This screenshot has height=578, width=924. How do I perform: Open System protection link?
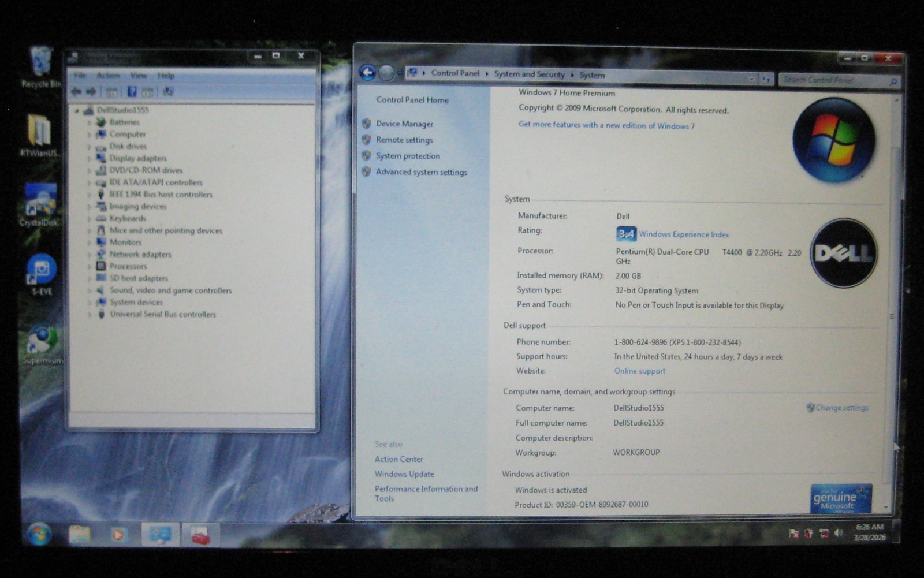pyautogui.click(x=408, y=156)
